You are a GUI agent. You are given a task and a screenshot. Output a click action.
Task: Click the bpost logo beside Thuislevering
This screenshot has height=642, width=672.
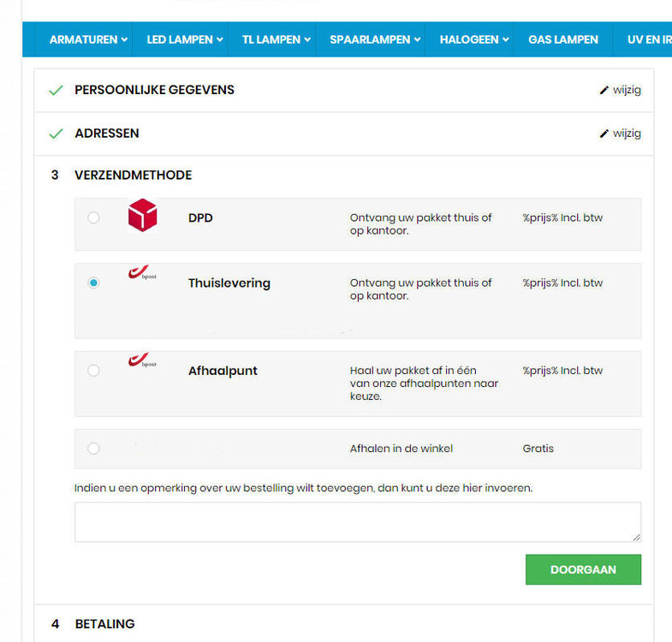141,274
